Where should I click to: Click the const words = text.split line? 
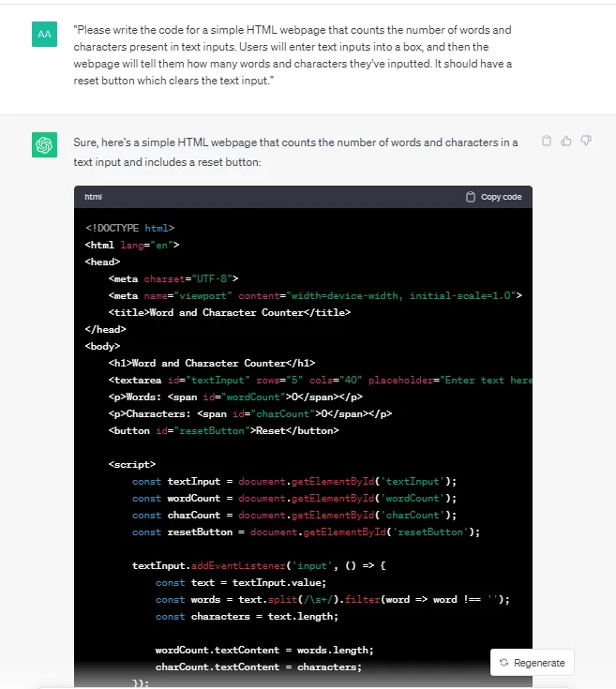coord(333,599)
